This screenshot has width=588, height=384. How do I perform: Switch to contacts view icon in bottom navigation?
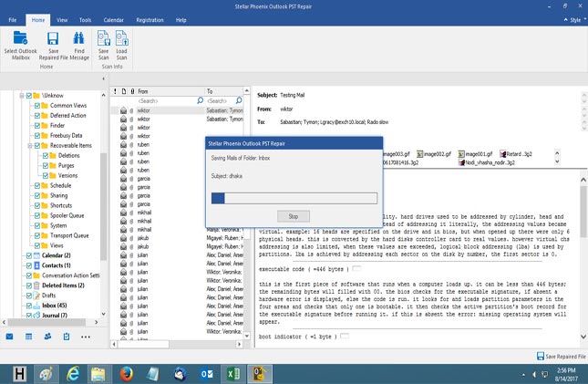[x=47, y=337]
